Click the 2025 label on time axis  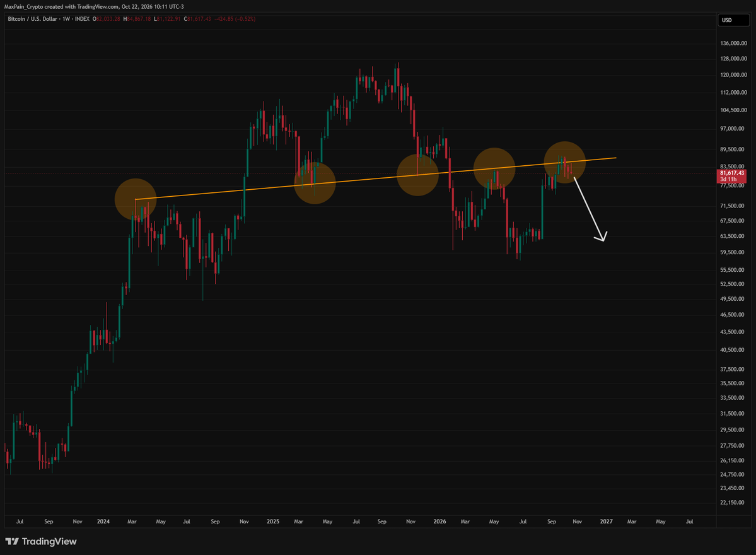[x=273, y=521]
